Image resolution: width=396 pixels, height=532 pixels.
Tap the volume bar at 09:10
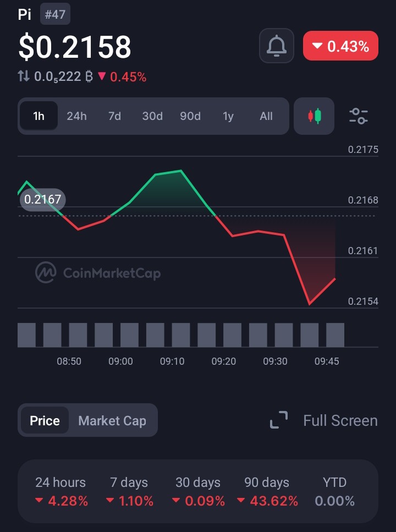pos(180,335)
